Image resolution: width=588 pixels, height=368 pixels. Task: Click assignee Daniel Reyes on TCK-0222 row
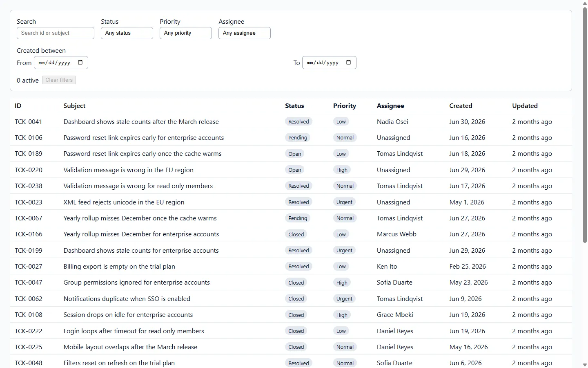(395, 331)
